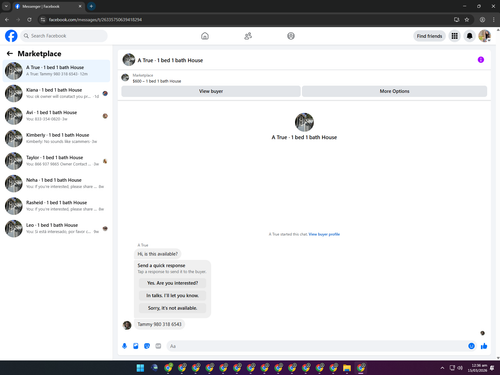Open File Explorer from the taskbar
The height and width of the screenshot is (375, 500).
point(347,368)
